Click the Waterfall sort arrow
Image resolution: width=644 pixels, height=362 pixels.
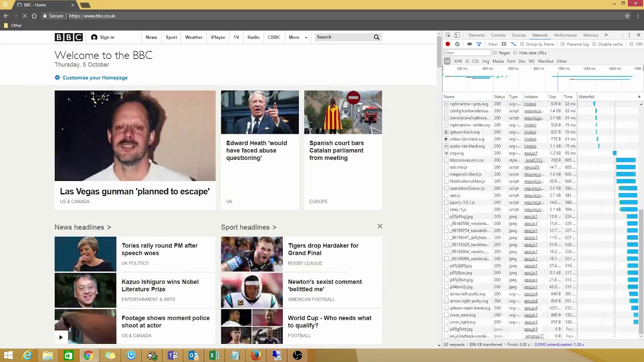click(639, 97)
